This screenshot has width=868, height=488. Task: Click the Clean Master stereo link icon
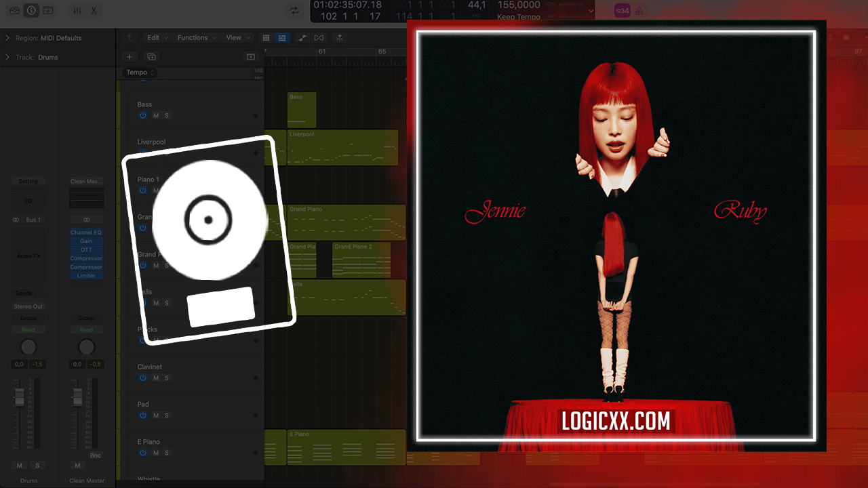[x=86, y=220]
